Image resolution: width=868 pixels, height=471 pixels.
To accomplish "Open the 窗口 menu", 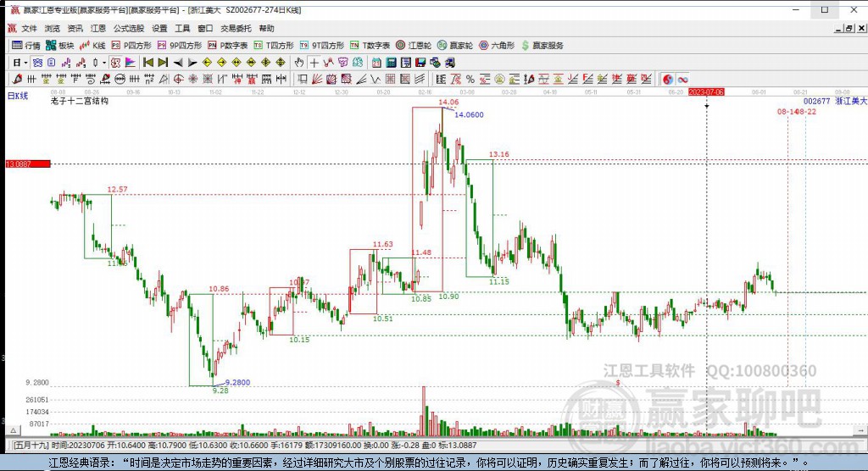I will pos(205,28).
